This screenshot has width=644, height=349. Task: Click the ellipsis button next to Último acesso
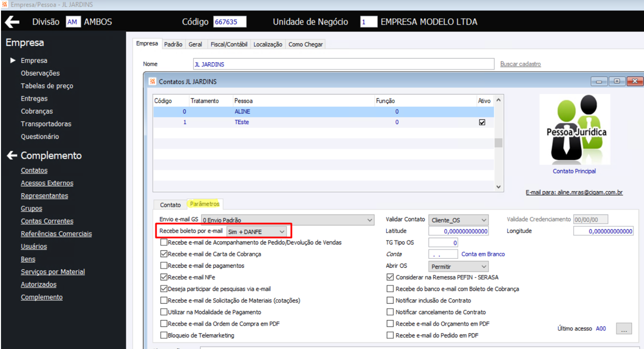[624, 329]
